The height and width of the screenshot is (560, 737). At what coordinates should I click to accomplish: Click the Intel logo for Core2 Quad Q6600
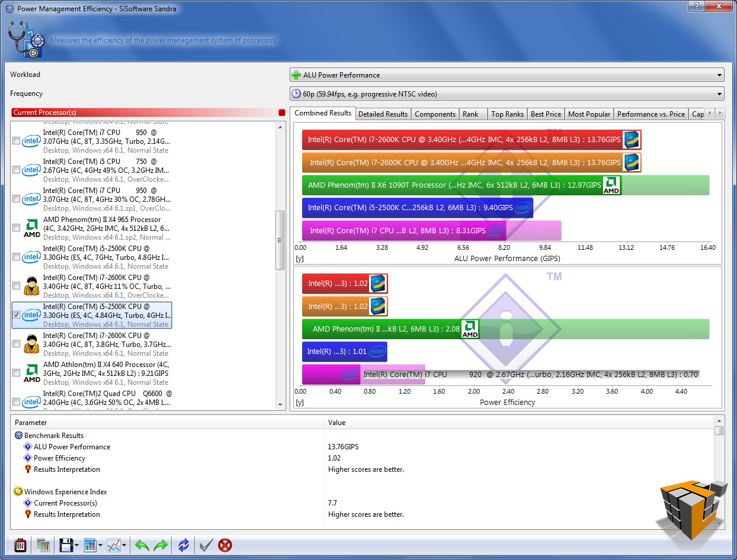31,402
